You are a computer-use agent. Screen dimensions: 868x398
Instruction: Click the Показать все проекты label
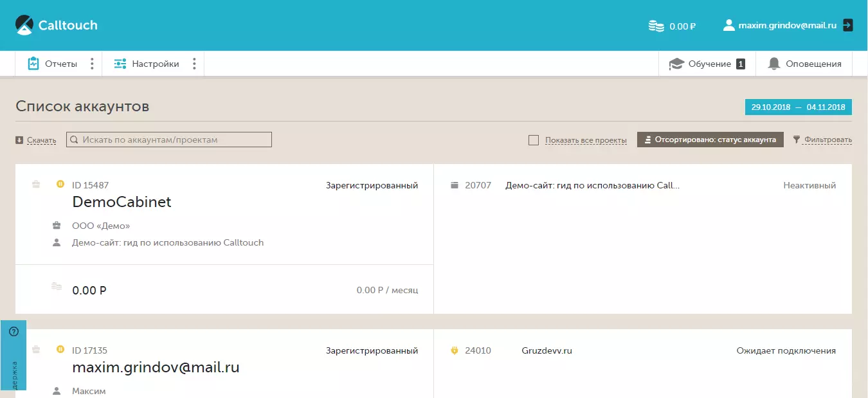586,140
